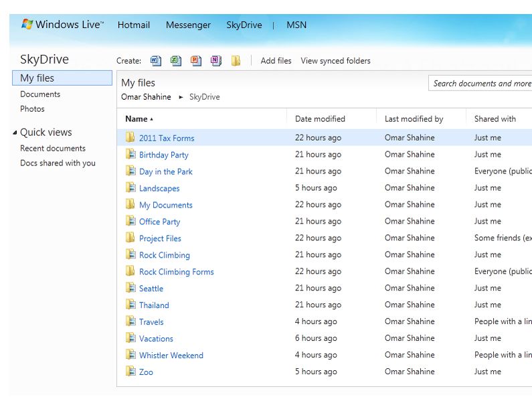Click View synced folders
This screenshot has height=399, width=532.
click(x=335, y=61)
